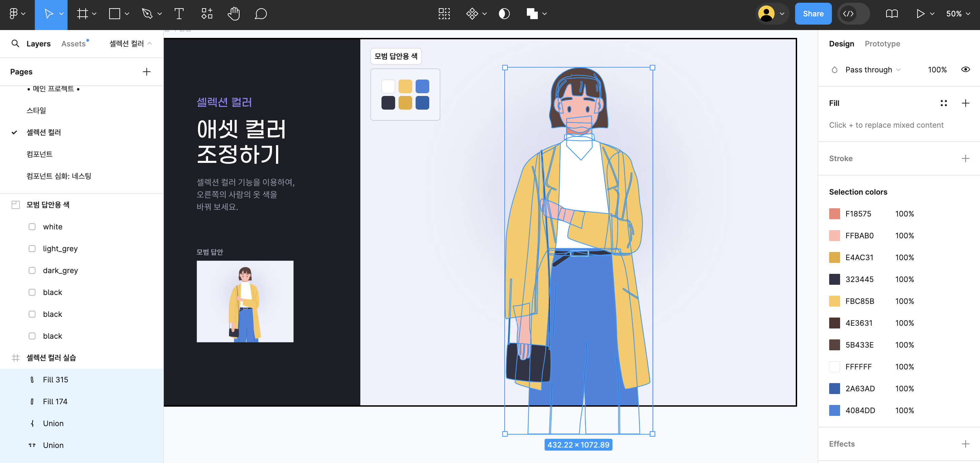
Task: Click the 4084DD selection color swatch
Action: tap(834, 410)
